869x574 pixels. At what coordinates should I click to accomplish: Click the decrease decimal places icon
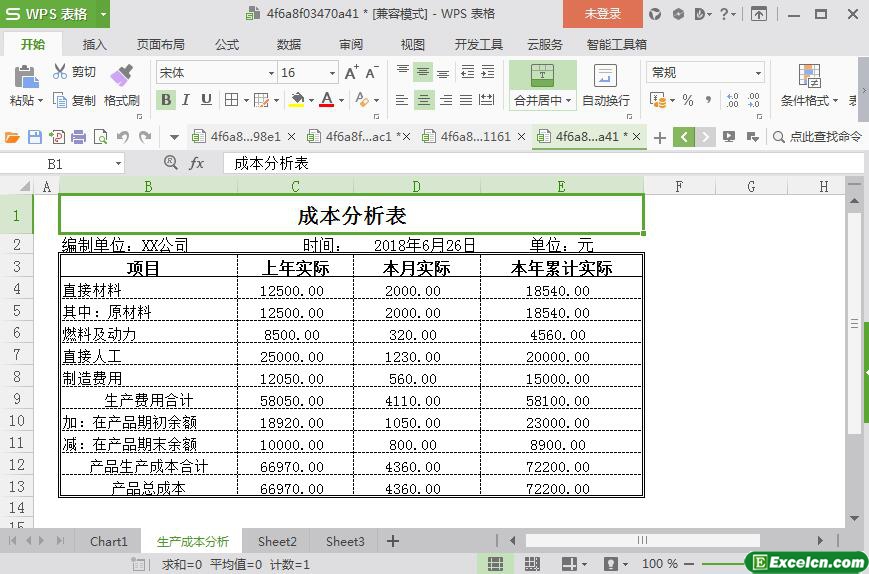pyautogui.click(x=754, y=100)
